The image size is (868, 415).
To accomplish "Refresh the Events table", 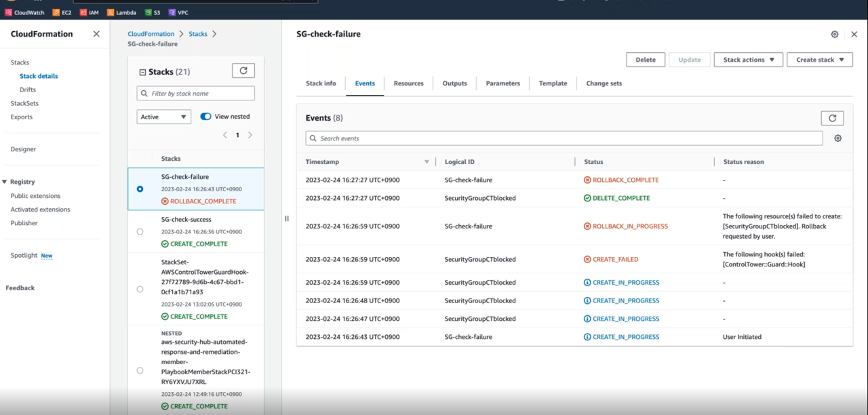I will tap(832, 118).
